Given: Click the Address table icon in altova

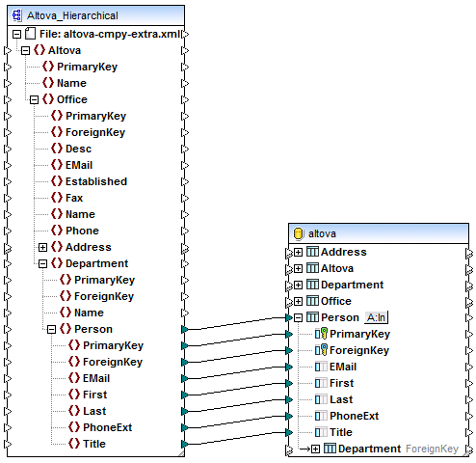Looking at the screenshot, I should pyautogui.click(x=312, y=252).
